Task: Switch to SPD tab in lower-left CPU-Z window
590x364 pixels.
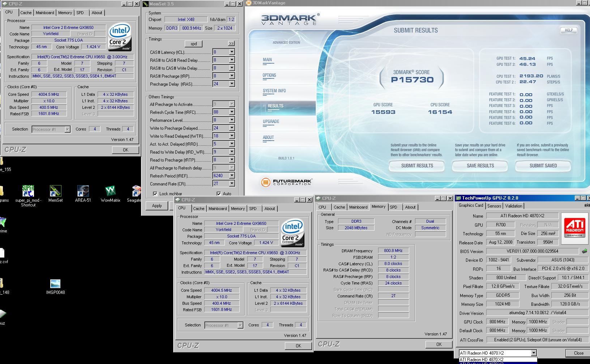Action: [253, 209]
